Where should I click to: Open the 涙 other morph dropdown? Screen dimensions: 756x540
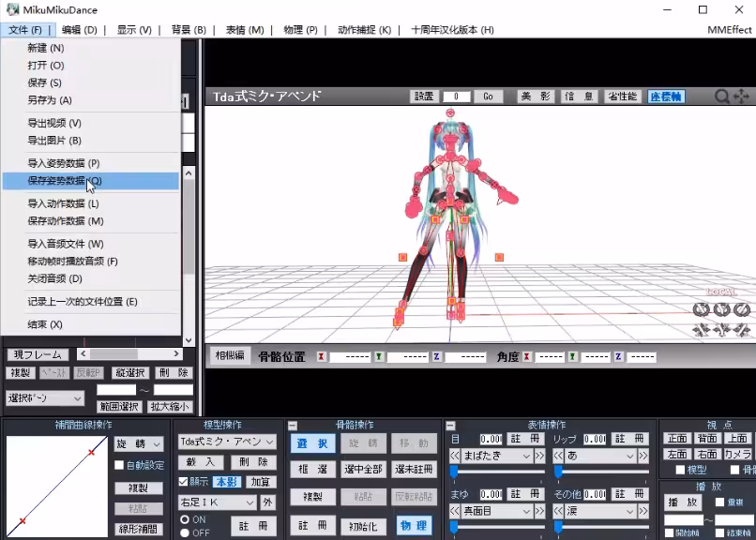click(600, 511)
